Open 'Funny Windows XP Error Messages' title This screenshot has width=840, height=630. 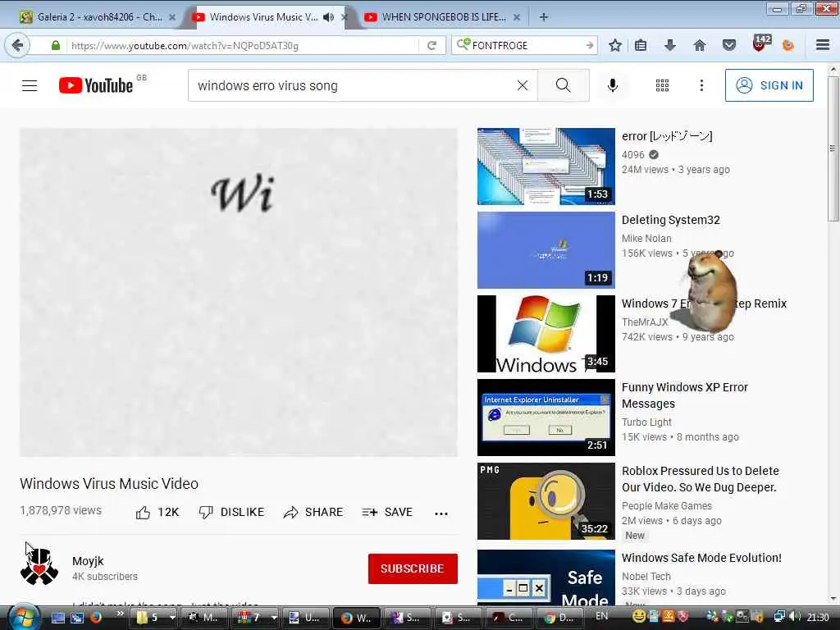pyautogui.click(x=685, y=395)
